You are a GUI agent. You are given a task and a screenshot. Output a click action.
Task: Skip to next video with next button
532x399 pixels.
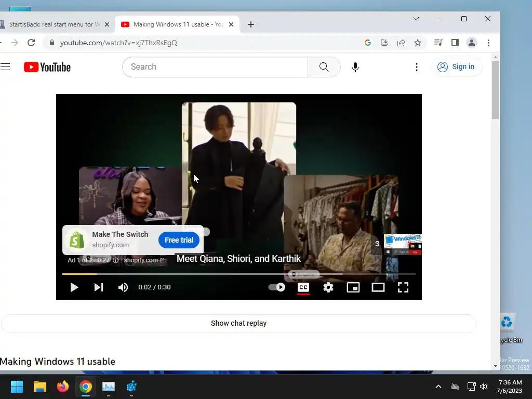click(98, 287)
